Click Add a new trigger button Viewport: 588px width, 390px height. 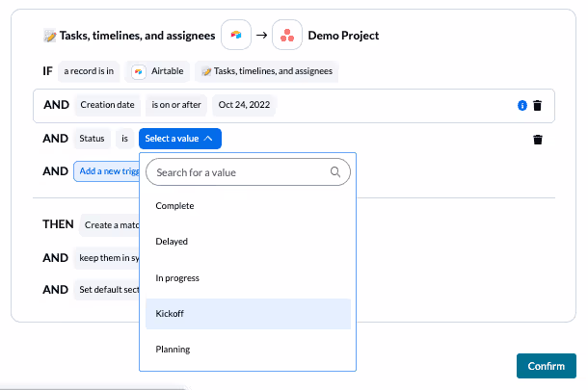pyautogui.click(x=107, y=171)
